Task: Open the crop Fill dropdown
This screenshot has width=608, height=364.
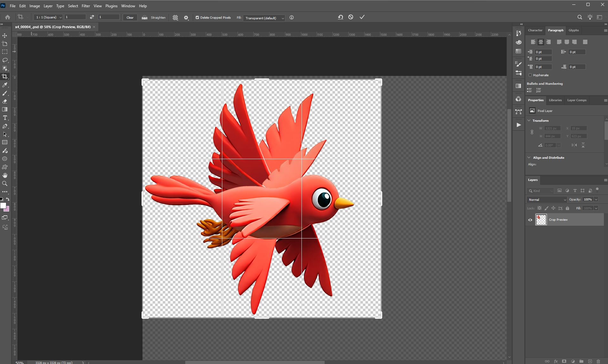Action: tap(264, 18)
